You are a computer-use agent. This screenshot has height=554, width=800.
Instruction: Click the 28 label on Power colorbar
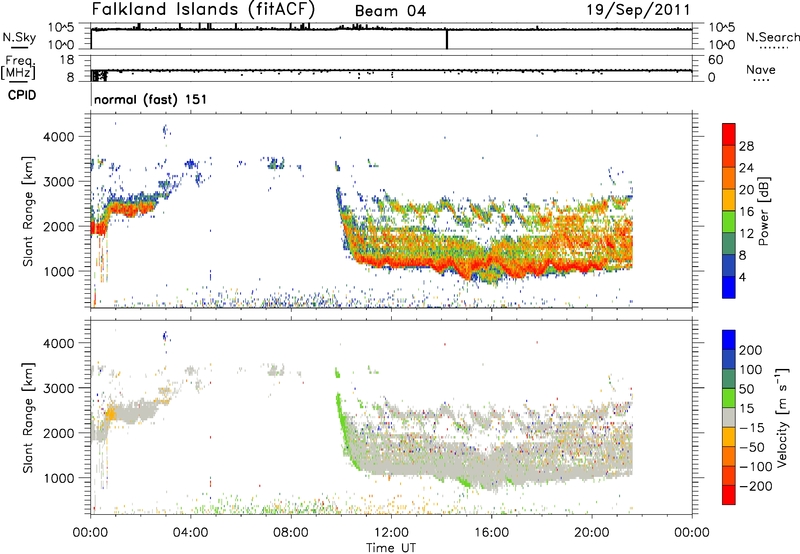coord(746,146)
